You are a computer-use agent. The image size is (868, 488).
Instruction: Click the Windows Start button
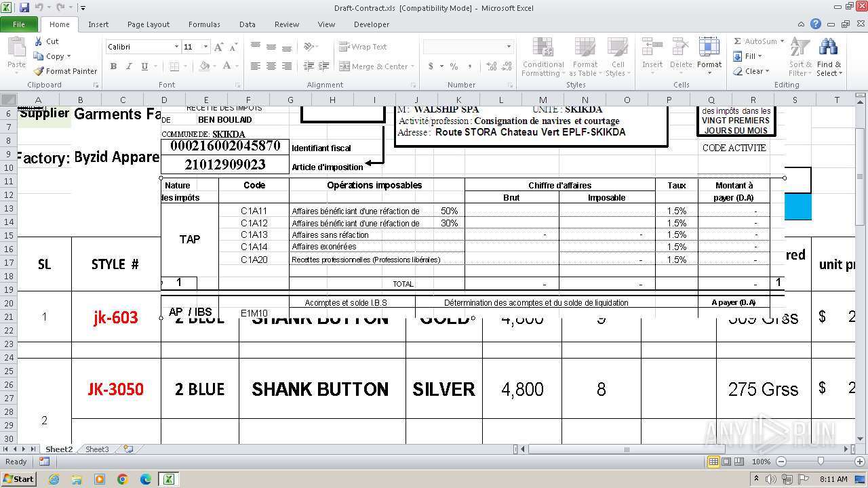point(19,479)
